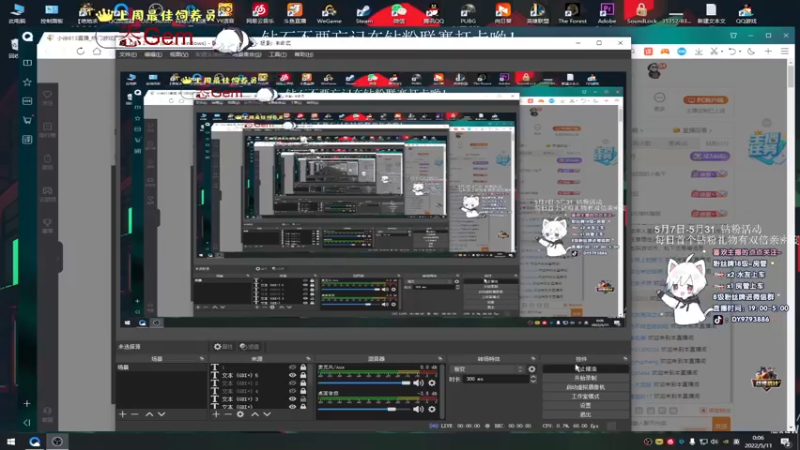The width and height of the screenshot is (800, 450).
Task: Click the taskbar clock showing 0:06
Action: click(x=758, y=441)
